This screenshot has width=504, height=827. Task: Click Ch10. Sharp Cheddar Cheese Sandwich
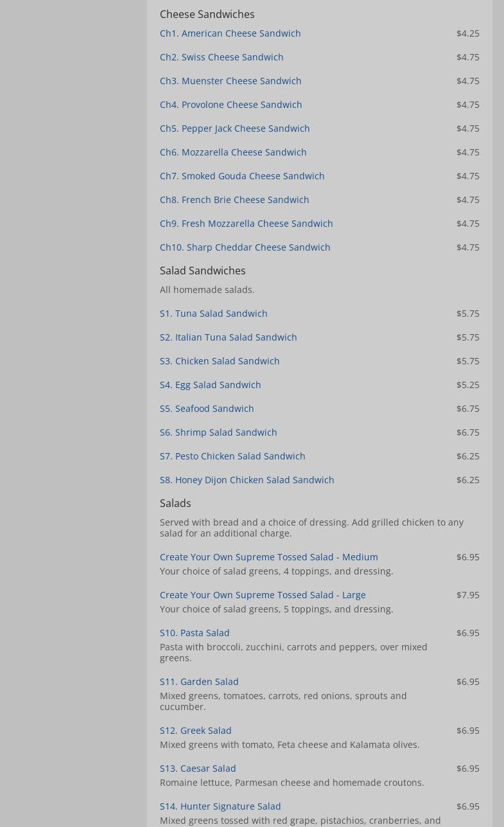(x=245, y=247)
